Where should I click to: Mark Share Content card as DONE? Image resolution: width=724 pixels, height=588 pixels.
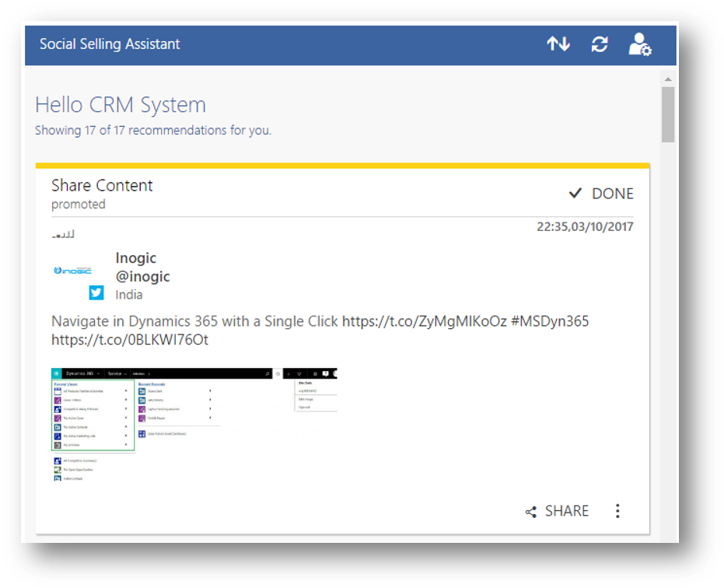click(x=600, y=194)
